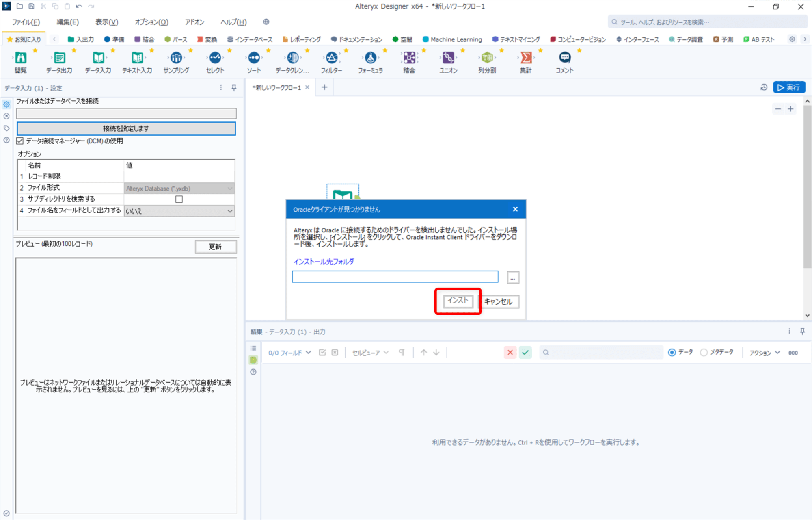Image resolution: width=812 pixels, height=520 pixels.
Task: Click the undo icon in title bar
Action: point(79,6)
